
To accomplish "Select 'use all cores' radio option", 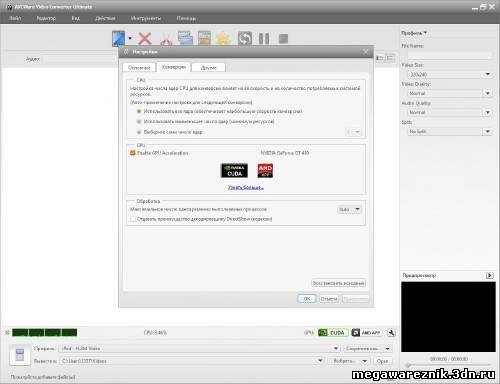I will pyautogui.click(x=139, y=111).
